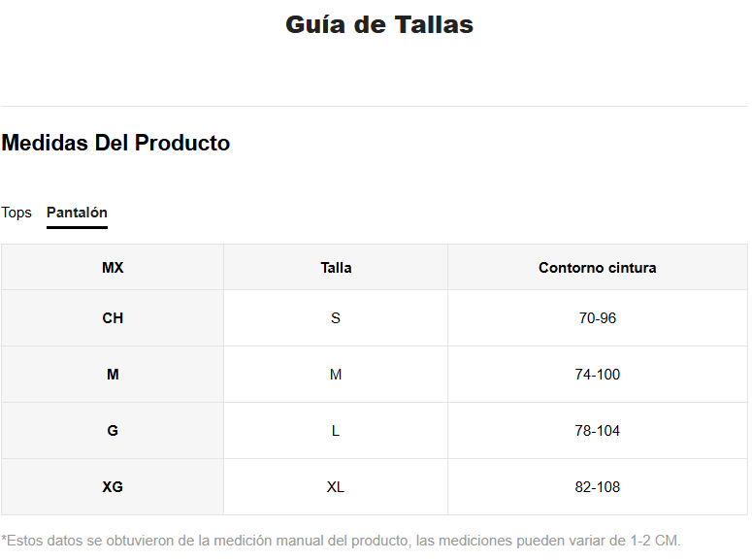Image resolution: width=752 pixels, height=560 pixels.
Task: Click the 78-104 waist measurement
Action: tap(597, 431)
